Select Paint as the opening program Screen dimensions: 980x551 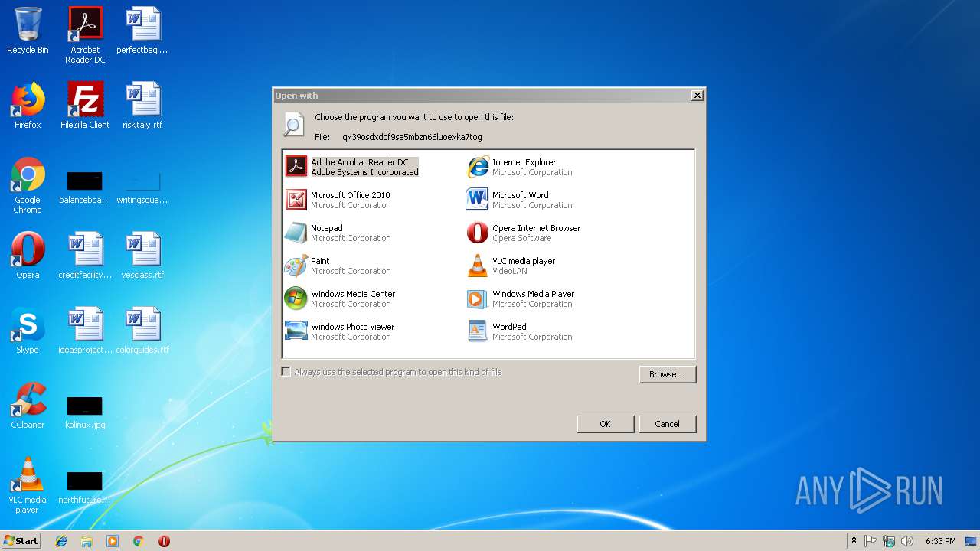338,266
